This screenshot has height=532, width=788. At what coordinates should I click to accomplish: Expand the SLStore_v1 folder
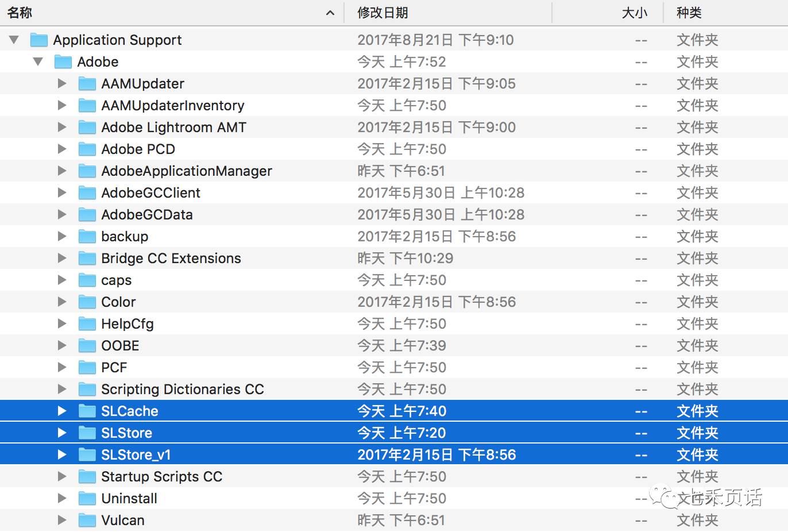point(62,454)
